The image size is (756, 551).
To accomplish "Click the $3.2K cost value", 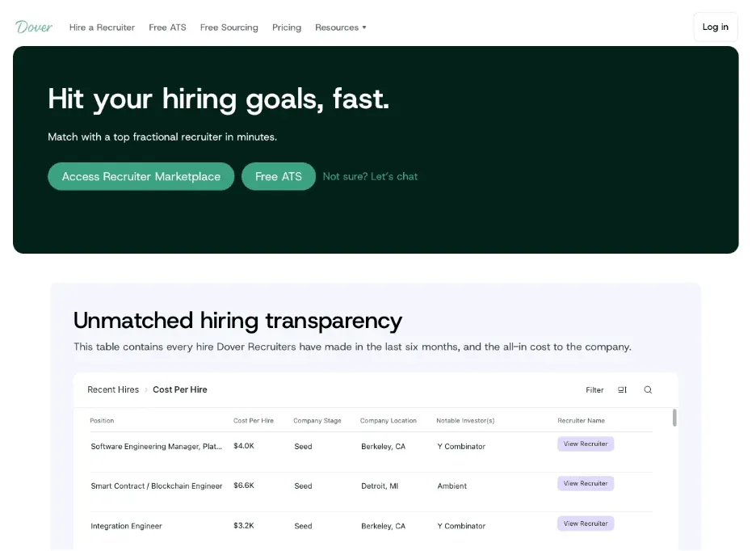I will [243, 525].
